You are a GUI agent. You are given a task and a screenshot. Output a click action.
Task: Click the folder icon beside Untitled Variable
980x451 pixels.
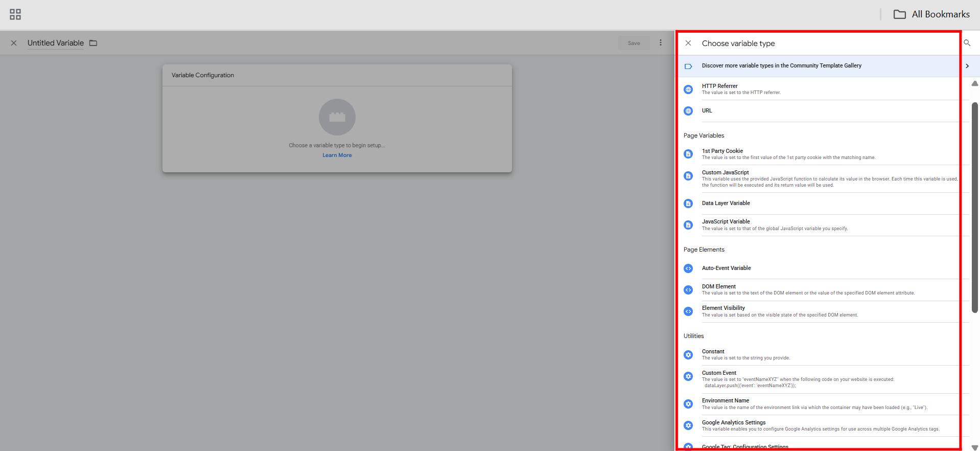[x=93, y=43]
